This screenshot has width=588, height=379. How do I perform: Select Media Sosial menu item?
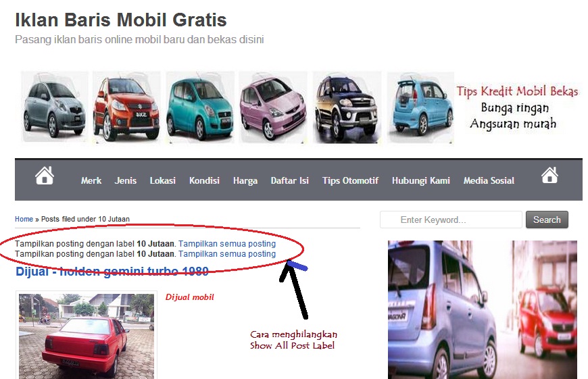(x=489, y=180)
